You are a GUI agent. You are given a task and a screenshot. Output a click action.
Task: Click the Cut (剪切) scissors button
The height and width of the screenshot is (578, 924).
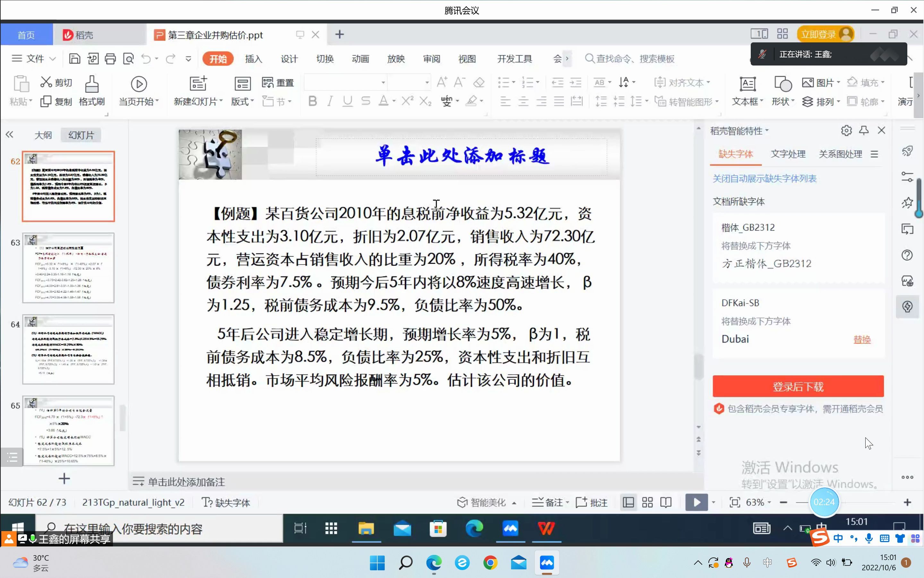[56, 82]
